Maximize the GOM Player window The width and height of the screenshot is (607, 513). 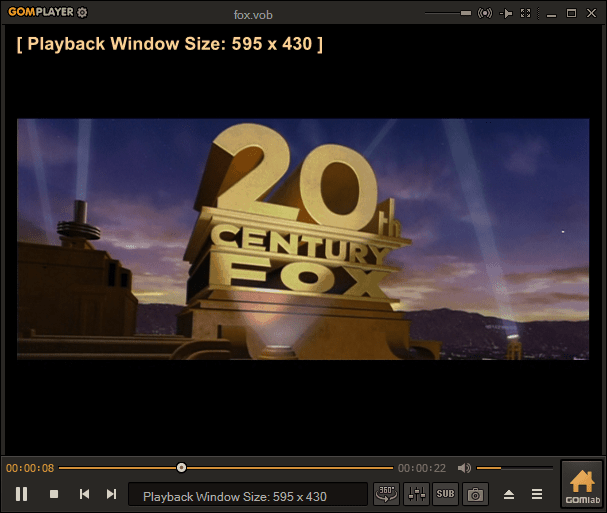point(571,13)
